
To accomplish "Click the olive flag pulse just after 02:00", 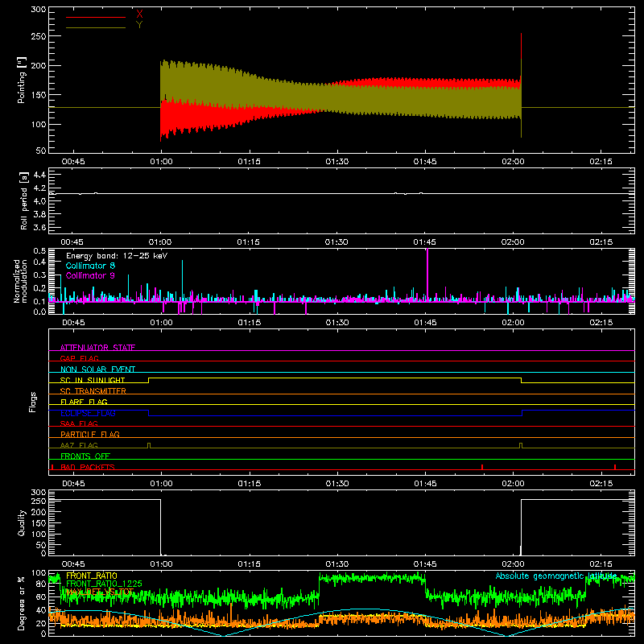I will point(521,446).
